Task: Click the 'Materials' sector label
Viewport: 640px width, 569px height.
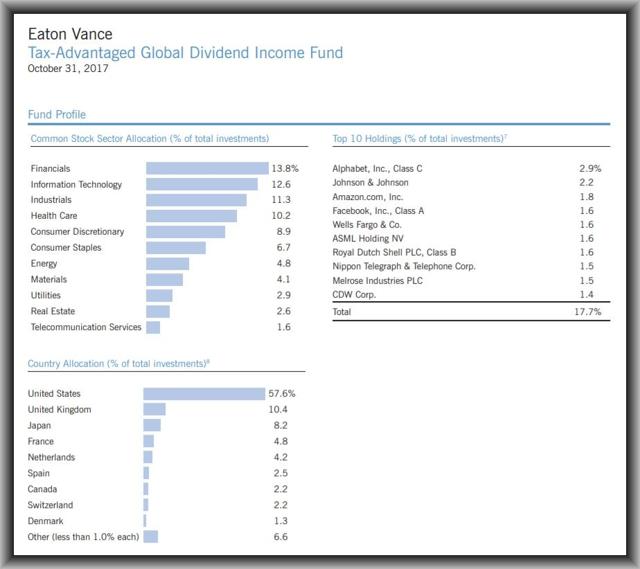Action: coord(49,280)
